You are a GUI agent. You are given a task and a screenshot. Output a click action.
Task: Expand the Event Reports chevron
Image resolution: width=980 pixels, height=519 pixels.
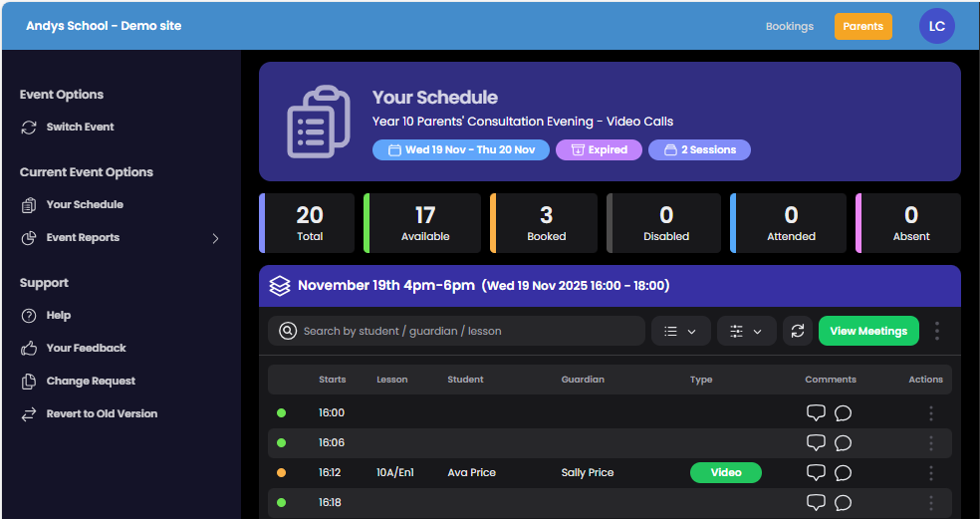coord(216,238)
